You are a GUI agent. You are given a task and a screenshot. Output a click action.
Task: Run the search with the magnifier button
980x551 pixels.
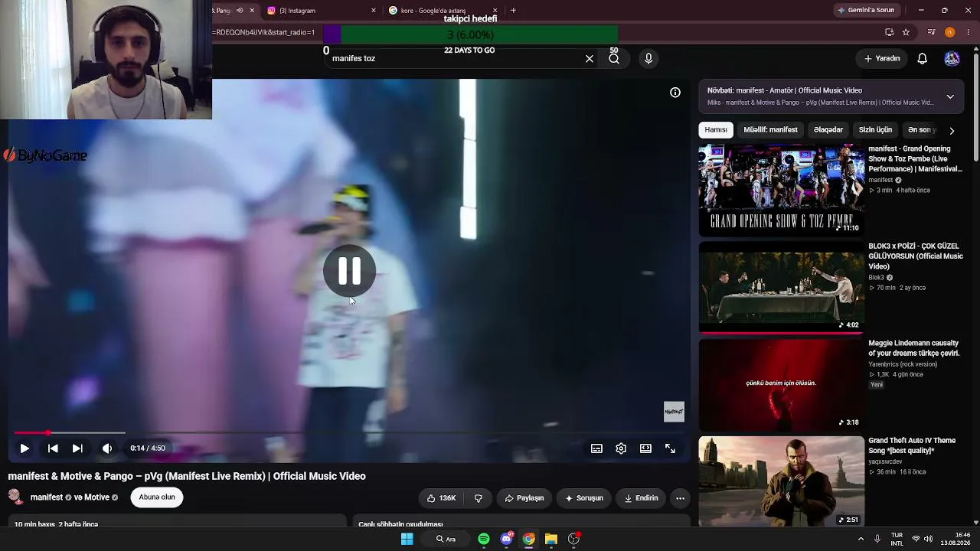click(x=614, y=58)
